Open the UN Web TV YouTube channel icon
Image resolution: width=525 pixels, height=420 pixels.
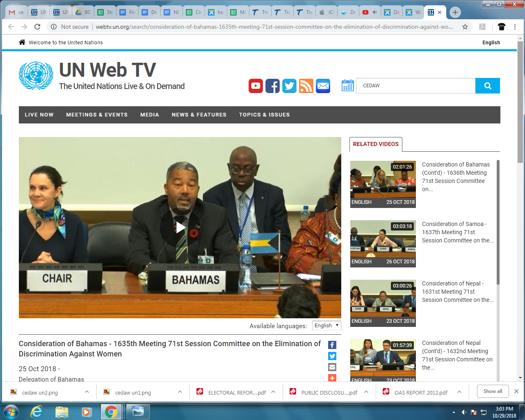pyautogui.click(x=256, y=86)
